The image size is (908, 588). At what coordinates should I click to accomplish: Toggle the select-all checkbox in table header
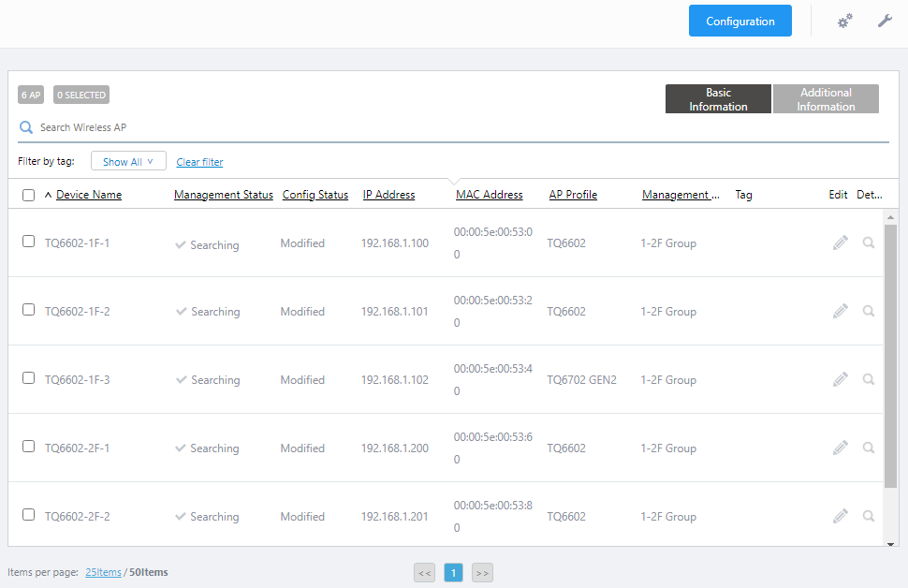pyautogui.click(x=29, y=196)
